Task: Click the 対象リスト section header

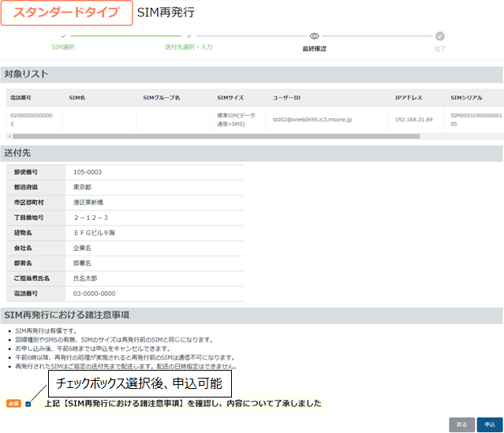Action: tap(252, 75)
